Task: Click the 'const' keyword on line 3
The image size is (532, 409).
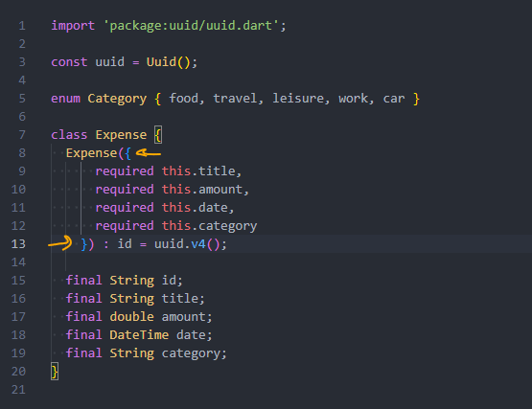Action: point(69,62)
